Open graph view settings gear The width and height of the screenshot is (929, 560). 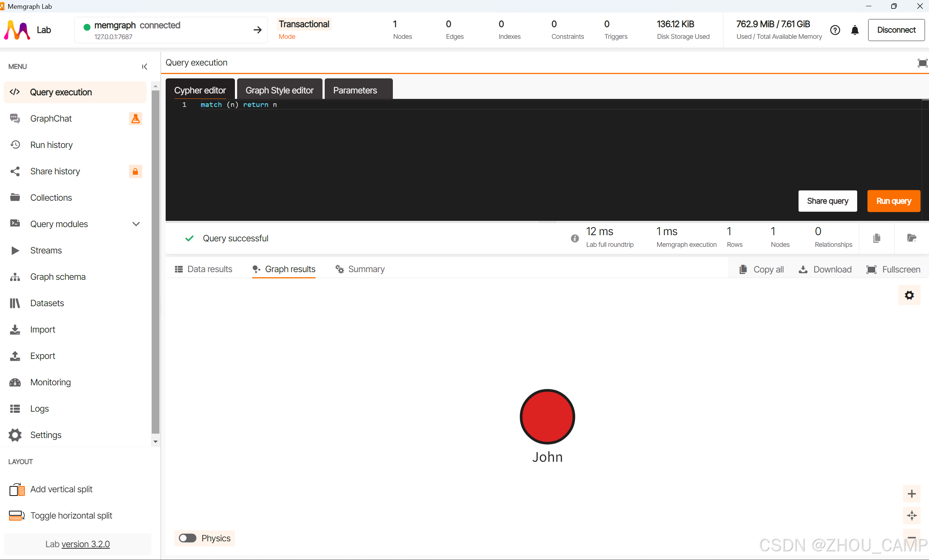pyautogui.click(x=909, y=295)
